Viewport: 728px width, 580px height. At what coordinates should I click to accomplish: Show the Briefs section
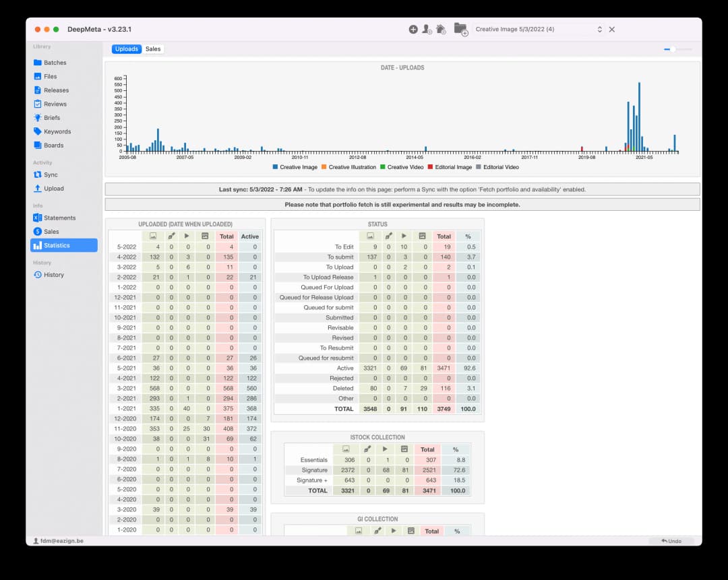(47, 118)
